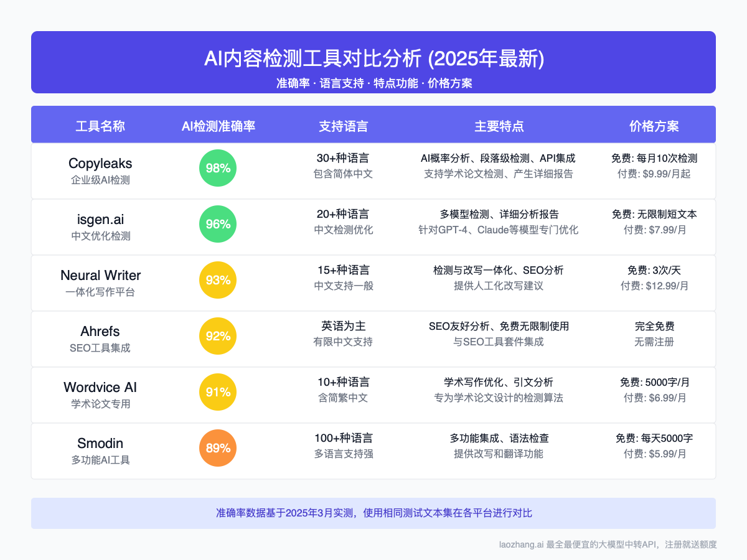Viewport: 747px width, 560px height.
Task: Click 付费: $6.99/月 price text
Action: click(654, 398)
